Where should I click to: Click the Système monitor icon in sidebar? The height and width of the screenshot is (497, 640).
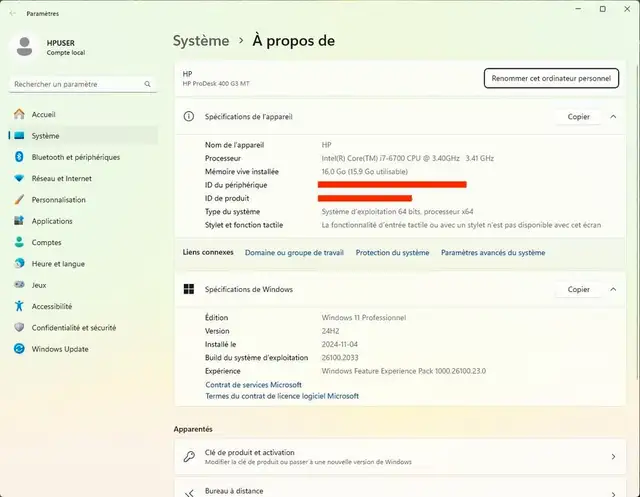pyautogui.click(x=19, y=135)
